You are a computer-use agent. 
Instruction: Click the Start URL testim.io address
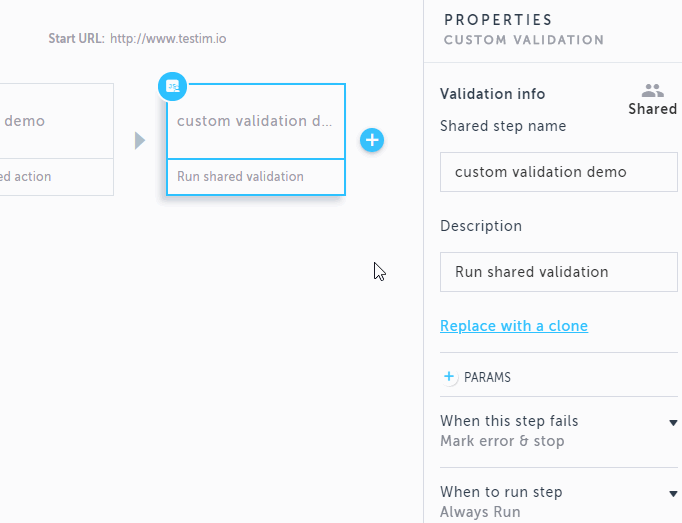[168, 39]
